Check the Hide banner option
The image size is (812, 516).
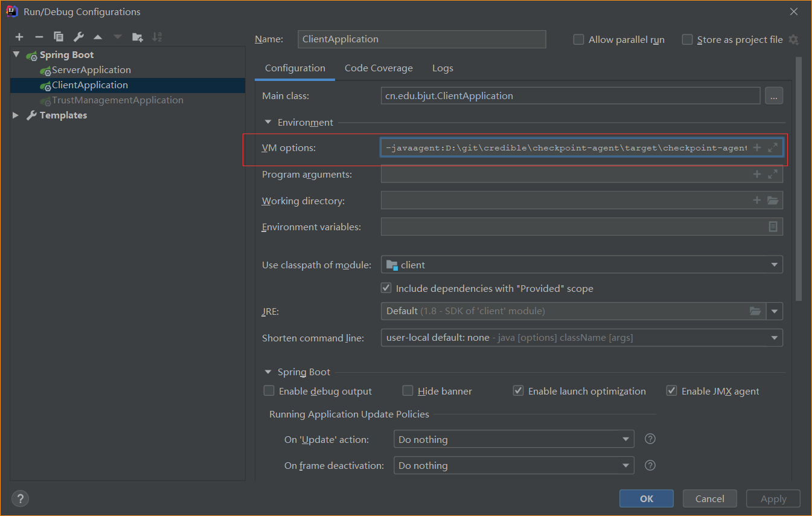click(x=408, y=391)
